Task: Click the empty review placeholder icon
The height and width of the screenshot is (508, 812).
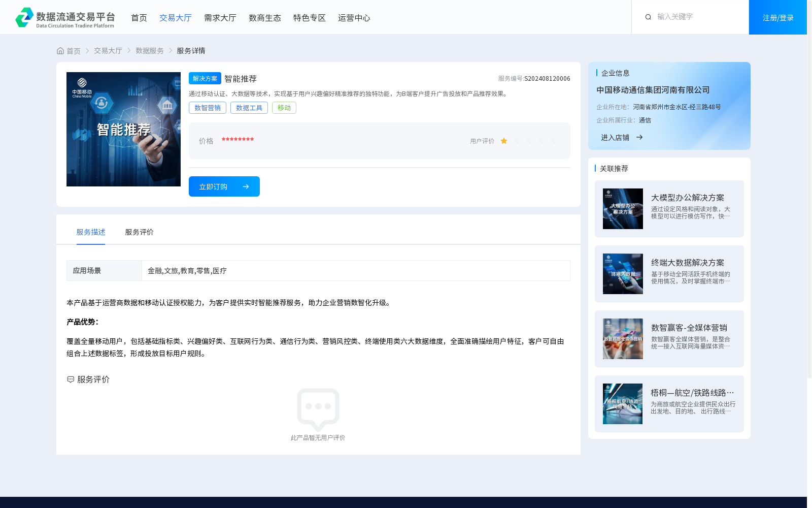Action: (318, 409)
